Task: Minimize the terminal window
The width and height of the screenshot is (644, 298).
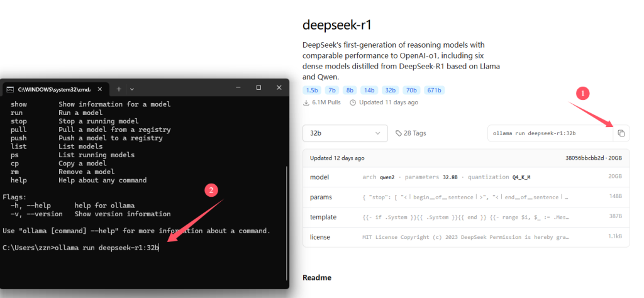Action: tap(240, 88)
